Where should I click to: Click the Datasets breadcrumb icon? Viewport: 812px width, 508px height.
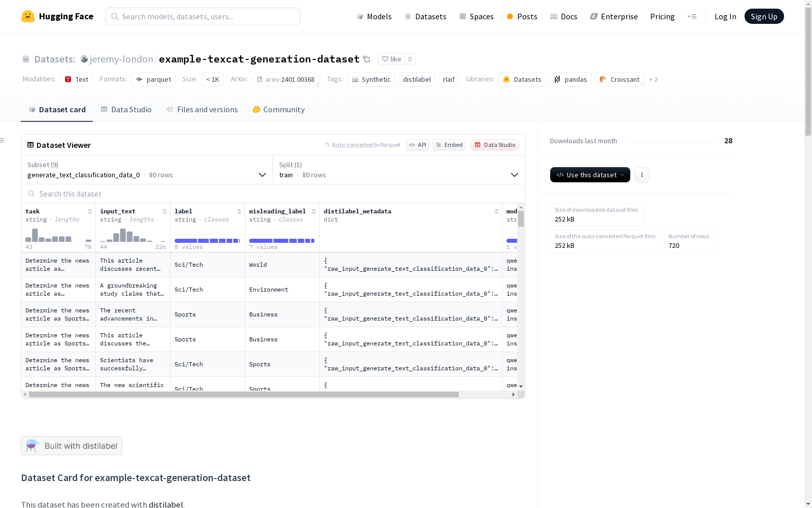pyautogui.click(x=26, y=59)
